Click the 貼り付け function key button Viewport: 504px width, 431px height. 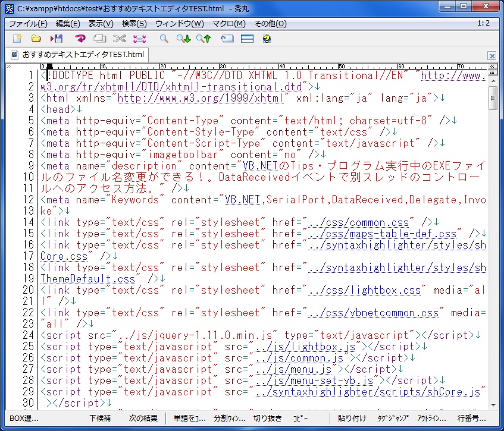(352, 418)
